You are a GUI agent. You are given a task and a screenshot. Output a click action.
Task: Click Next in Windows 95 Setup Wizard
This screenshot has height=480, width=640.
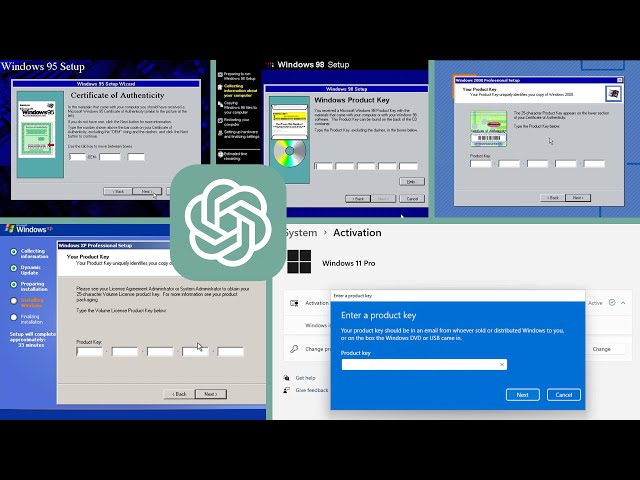pos(147,191)
